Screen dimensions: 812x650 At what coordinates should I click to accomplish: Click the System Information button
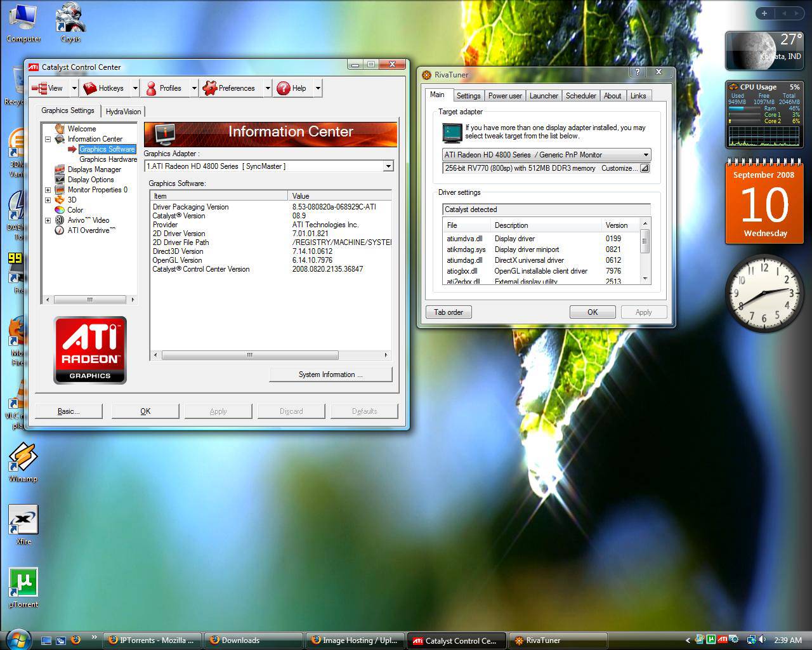pos(331,375)
